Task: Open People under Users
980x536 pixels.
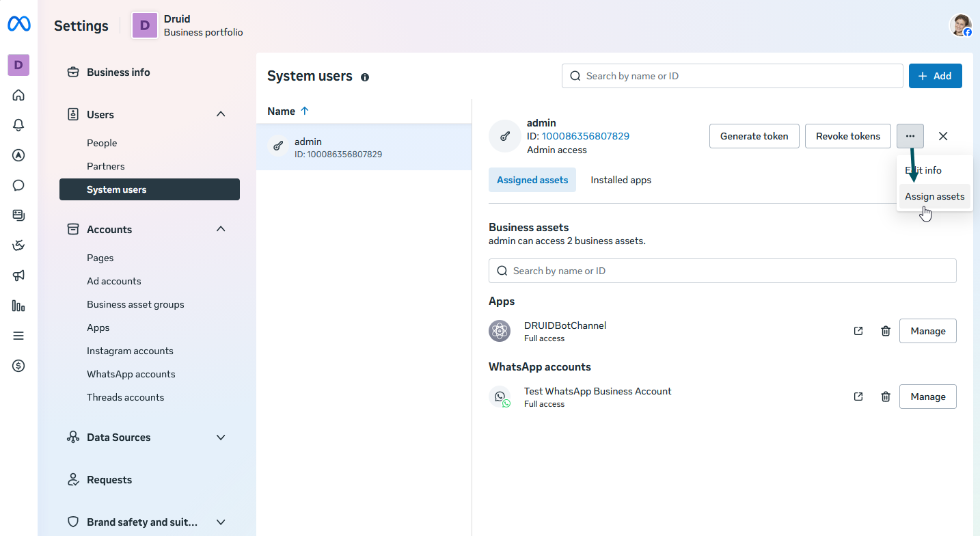Action: [102, 143]
